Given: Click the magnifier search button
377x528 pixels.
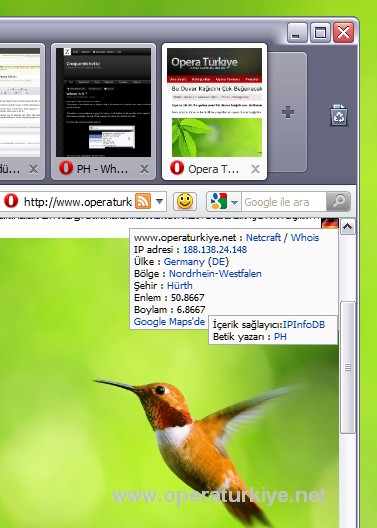Looking at the screenshot, I should 338,201.
